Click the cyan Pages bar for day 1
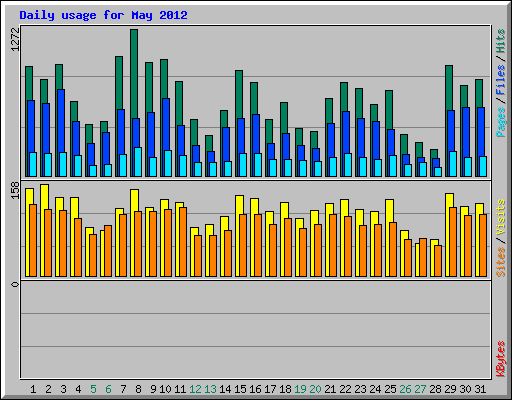 point(33,164)
